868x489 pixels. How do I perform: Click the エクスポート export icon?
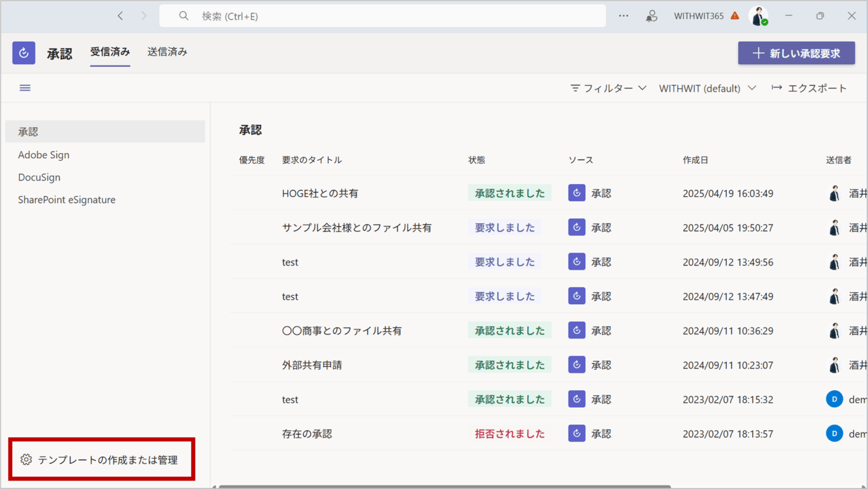pyautogui.click(x=778, y=88)
